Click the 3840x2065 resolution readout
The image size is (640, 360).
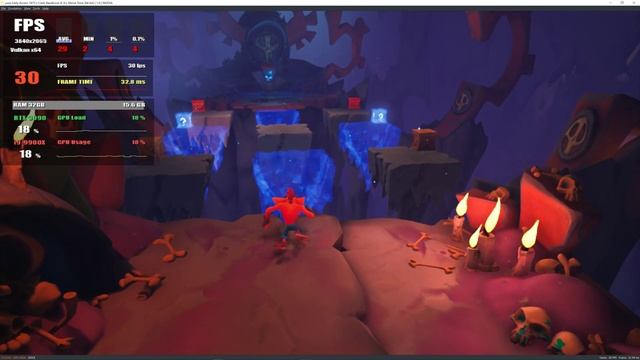[31, 41]
